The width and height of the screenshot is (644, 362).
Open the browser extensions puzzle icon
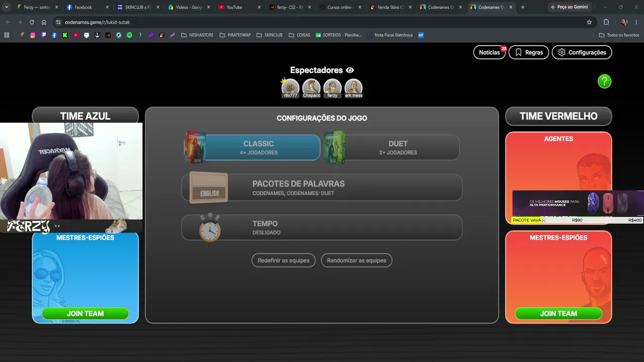tap(606, 22)
